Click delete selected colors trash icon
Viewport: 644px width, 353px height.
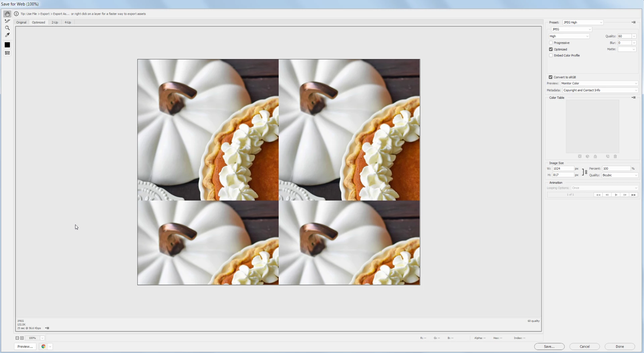615,157
